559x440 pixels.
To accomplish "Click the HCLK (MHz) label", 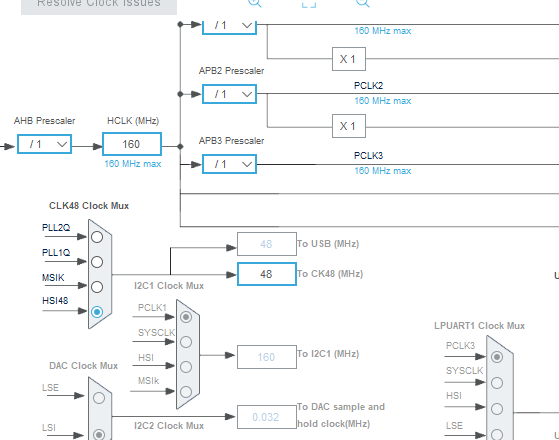I will (133, 121).
